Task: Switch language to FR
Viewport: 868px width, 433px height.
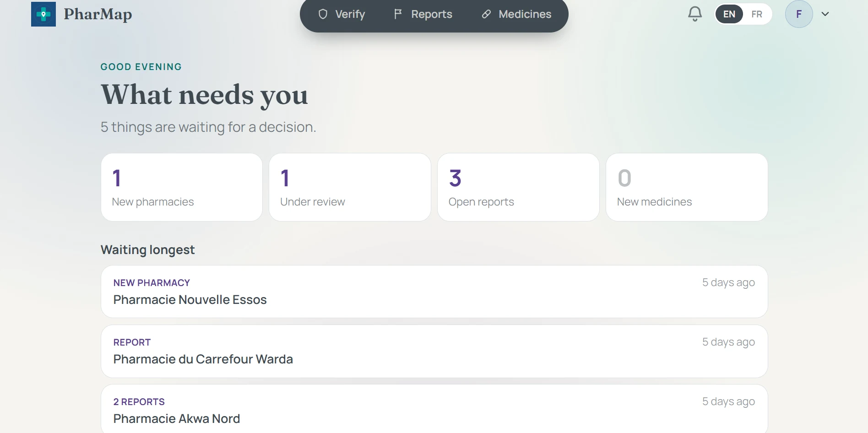Action: pyautogui.click(x=757, y=14)
